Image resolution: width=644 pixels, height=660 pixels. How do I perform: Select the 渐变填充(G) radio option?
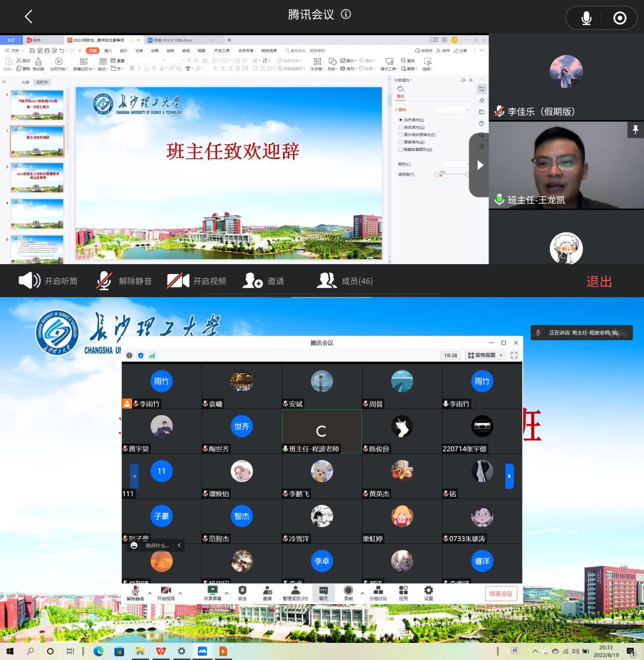[401, 128]
